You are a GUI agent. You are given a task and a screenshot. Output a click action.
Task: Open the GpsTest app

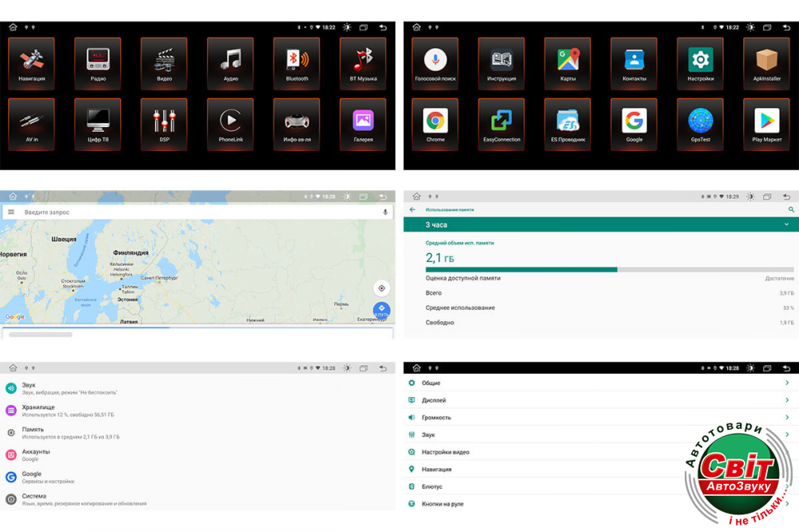point(701,121)
